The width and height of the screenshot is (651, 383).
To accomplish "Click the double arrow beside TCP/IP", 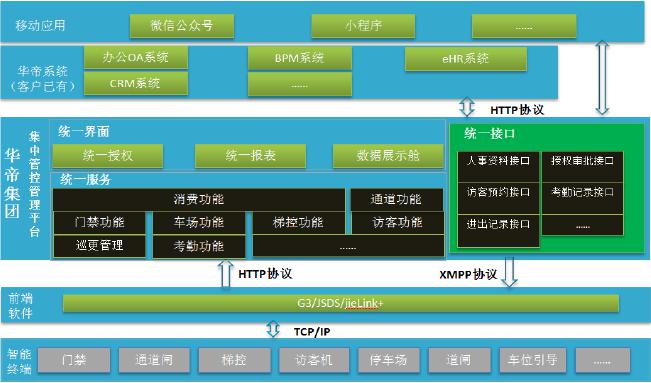I will 273,329.
